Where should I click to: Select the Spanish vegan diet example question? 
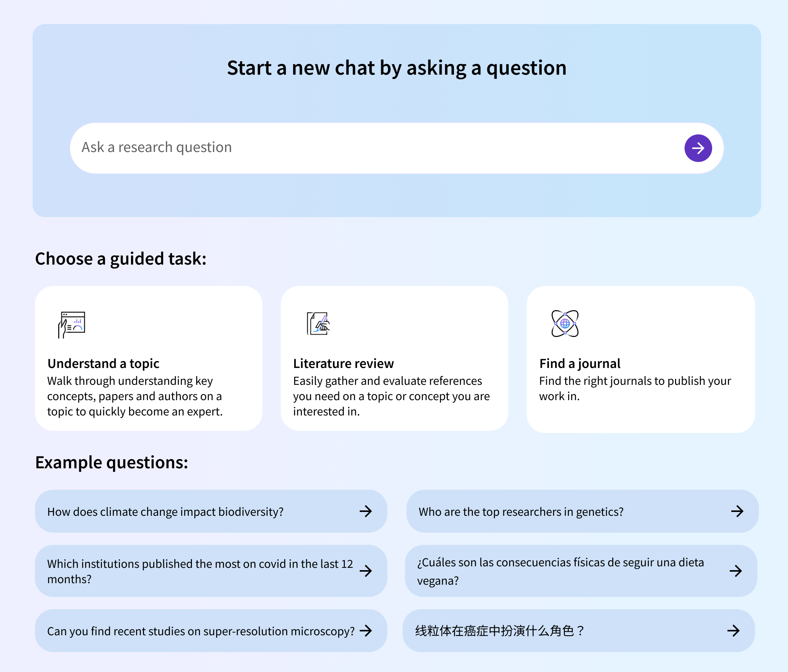555,571
